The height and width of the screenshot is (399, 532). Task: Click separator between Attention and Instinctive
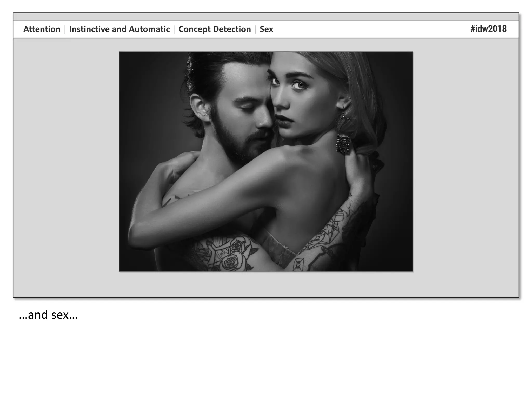pyautogui.click(x=65, y=29)
